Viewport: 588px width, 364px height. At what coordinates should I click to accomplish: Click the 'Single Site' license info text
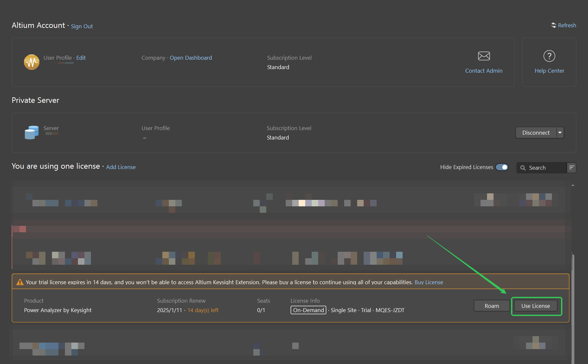[344, 310]
